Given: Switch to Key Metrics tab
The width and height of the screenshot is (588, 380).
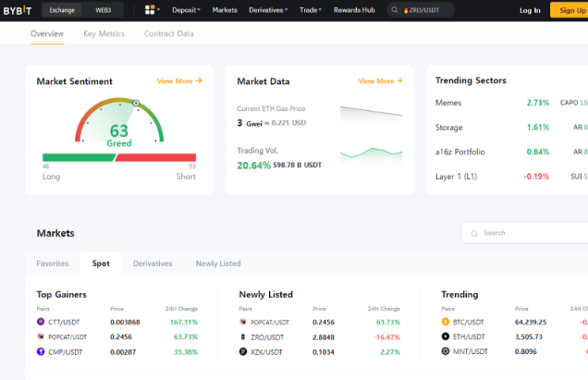Looking at the screenshot, I should [x=104, y=34].
